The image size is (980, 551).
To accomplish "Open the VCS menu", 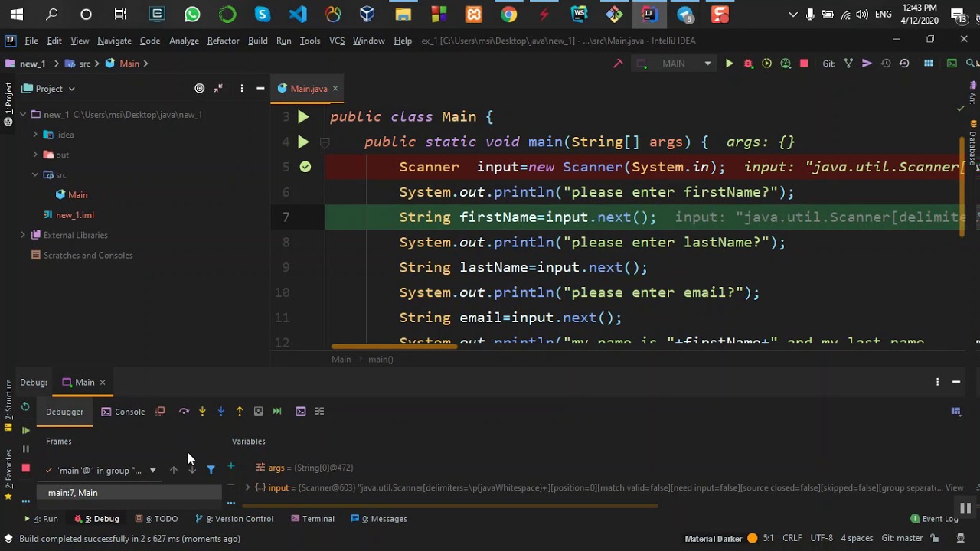I will tap(337, 41).
